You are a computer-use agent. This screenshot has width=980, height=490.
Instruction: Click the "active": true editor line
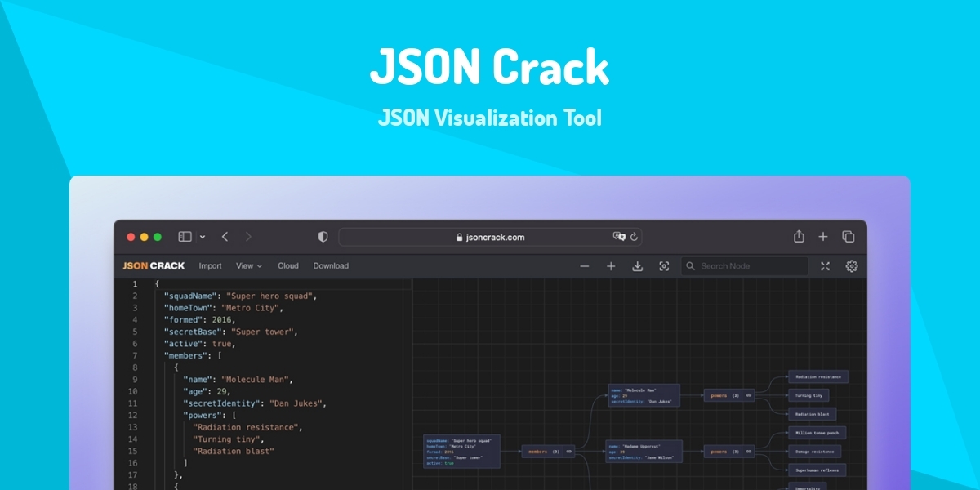tap(199, 344)
